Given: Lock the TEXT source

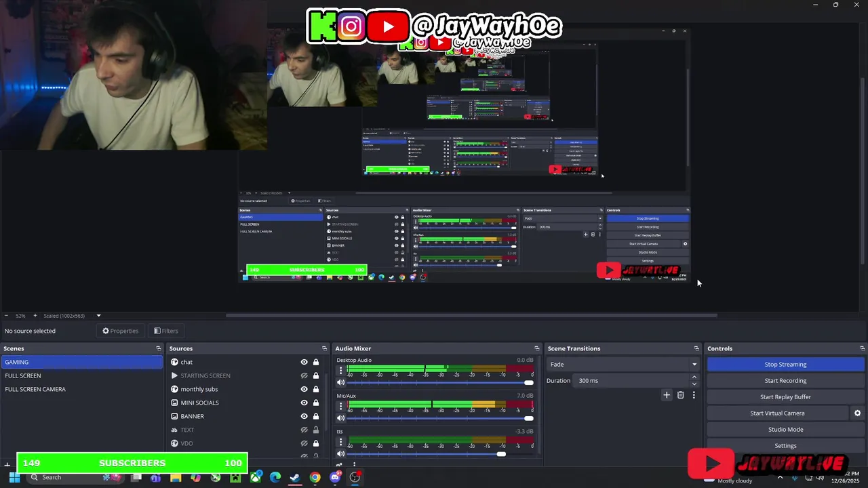Looking at the screenshot, I should click(316, 430).
